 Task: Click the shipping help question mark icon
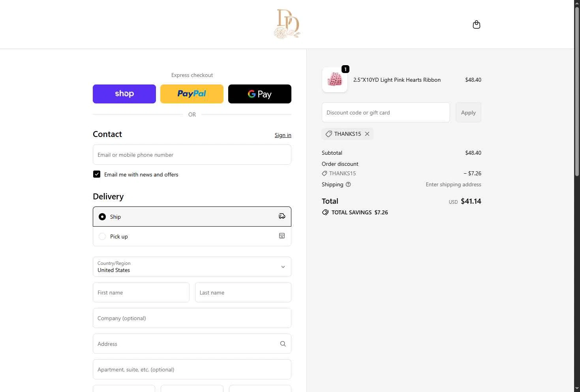(x=348, y=184)
